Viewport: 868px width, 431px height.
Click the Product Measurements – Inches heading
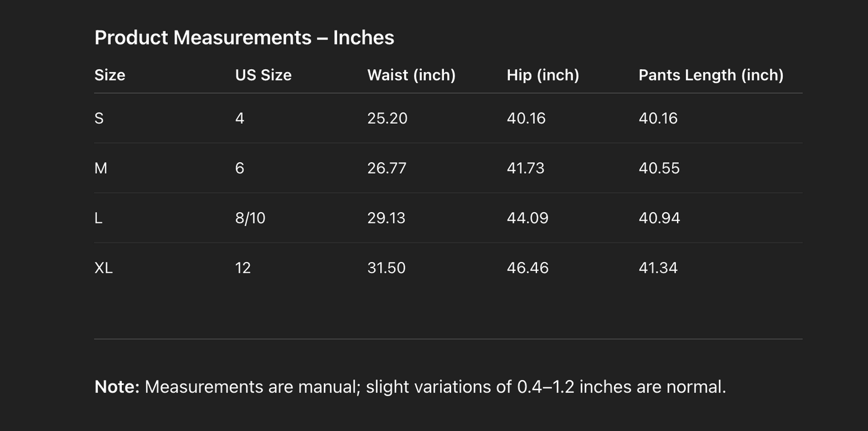pyautogui.click(x=244, y=37)
